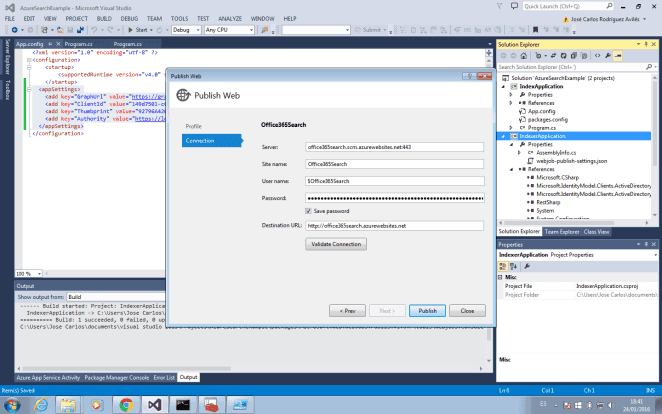
Task: Click notifications filter icon in title bar
Action: tap(499, 6)
